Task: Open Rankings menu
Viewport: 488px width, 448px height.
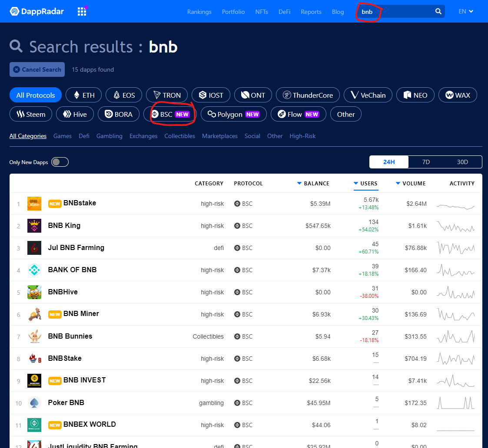Action: pyautogui.click(x=199, y=12)
